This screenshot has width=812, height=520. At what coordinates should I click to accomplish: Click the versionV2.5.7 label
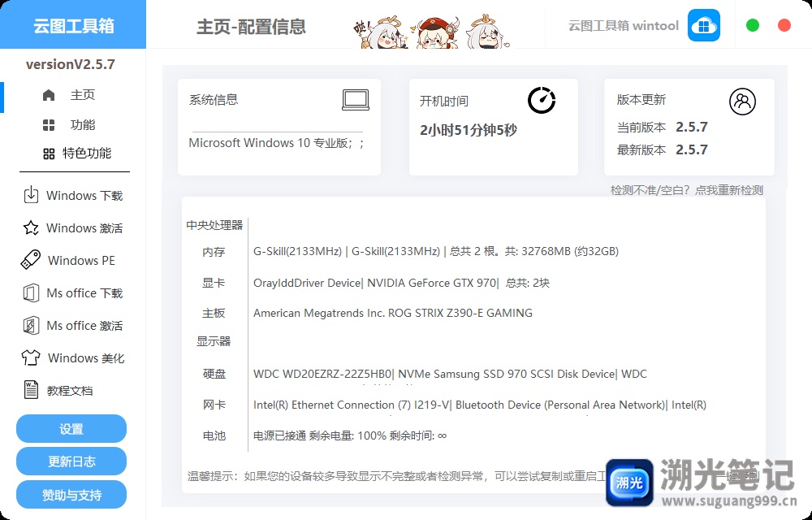point(71,64)
